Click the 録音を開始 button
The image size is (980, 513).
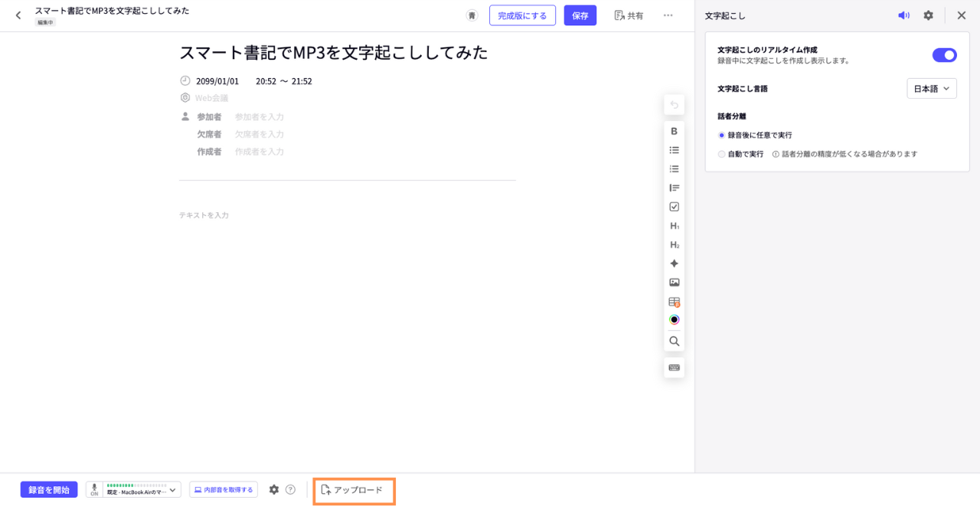(49, 490)
